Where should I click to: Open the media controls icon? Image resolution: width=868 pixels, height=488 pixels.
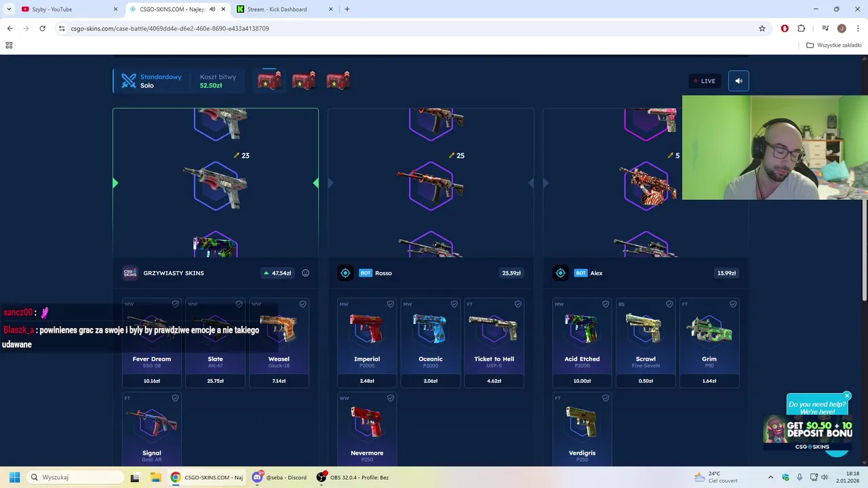click(x=825, y=28)
